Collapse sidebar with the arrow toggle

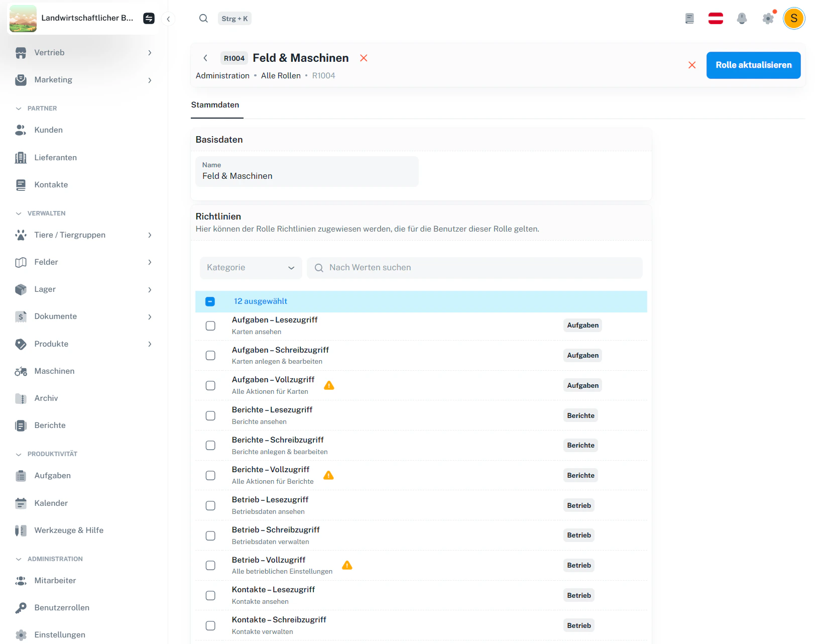168,19
